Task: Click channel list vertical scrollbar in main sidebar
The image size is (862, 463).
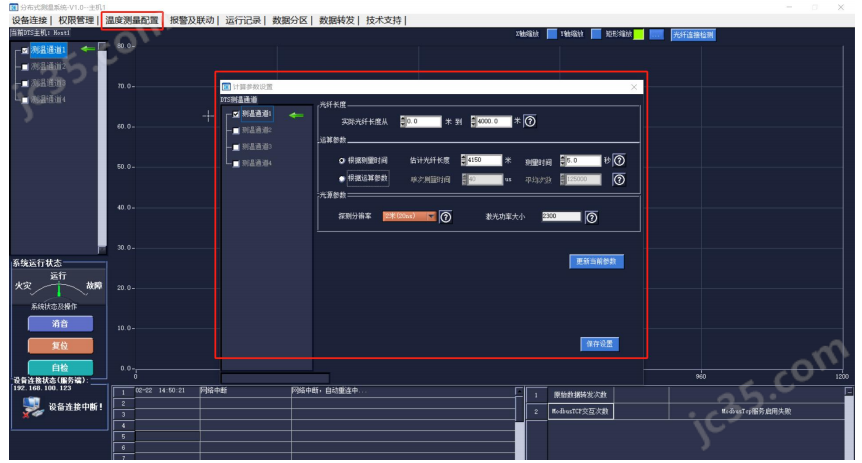Action: pos(102,148)
